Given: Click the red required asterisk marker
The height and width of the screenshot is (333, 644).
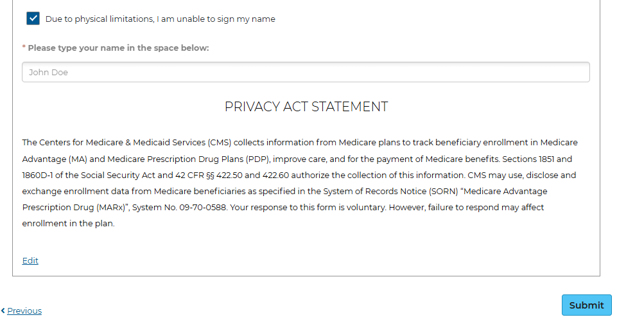Looking at the screenshot, I should coord(24,48).
